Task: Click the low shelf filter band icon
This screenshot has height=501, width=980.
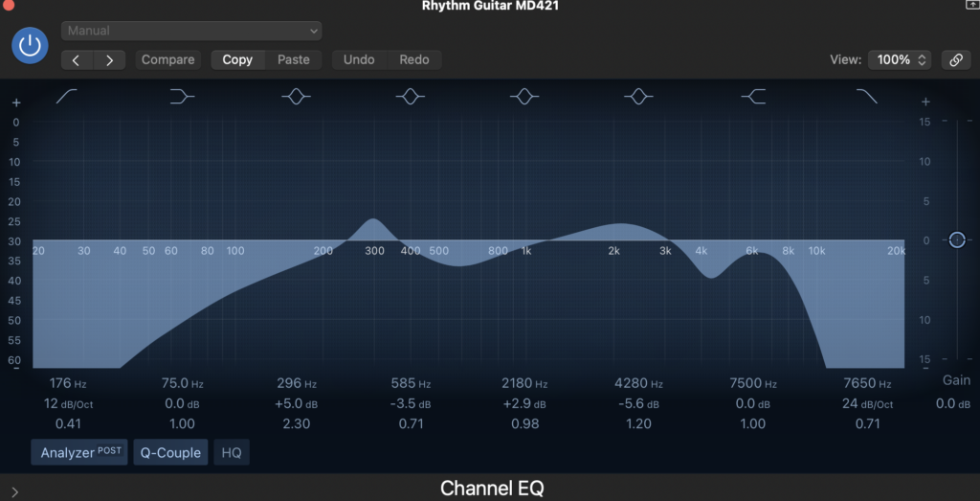Action: pyautogui.click(x=182, y=96)
